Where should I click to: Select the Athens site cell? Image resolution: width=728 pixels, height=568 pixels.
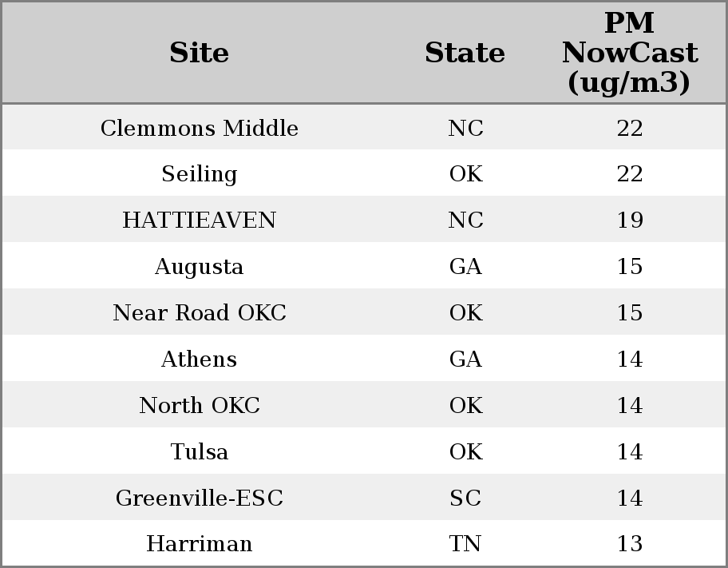click(x=200, y=359)
